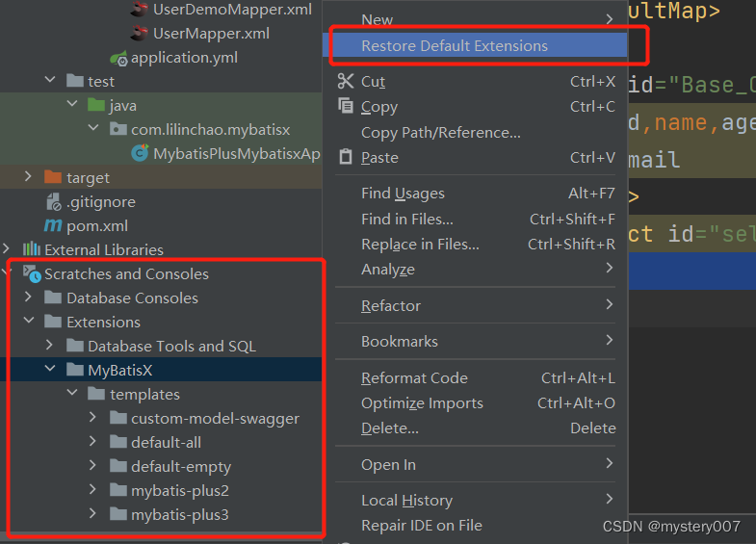Select the application.yml file name
This screenshot has width=756, height=544.
pyautogui.click(x=185, y=58)
